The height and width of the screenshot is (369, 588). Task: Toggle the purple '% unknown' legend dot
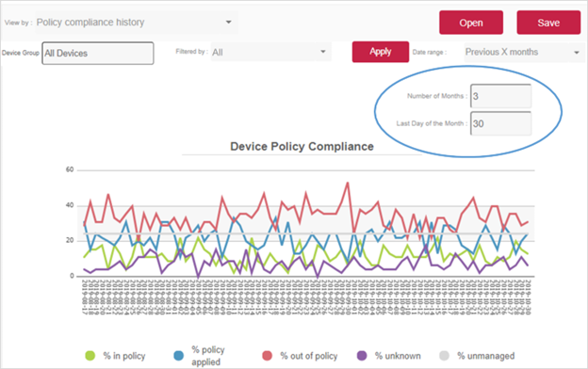[362, 356]
